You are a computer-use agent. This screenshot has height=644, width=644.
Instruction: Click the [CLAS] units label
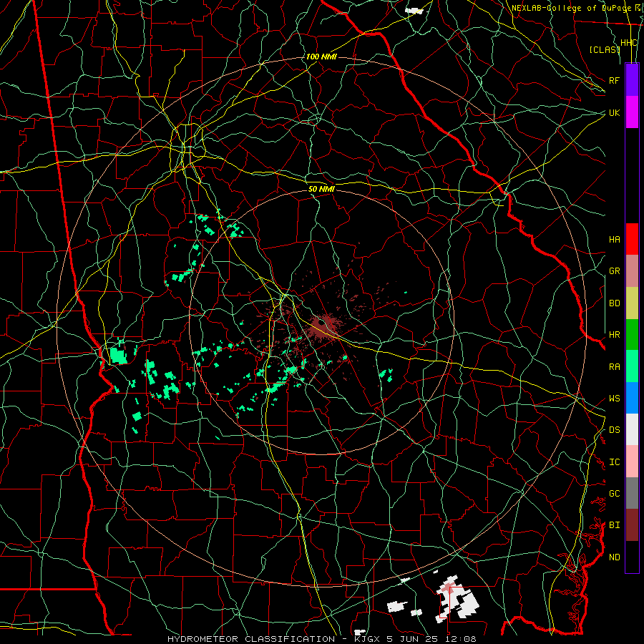605,49
